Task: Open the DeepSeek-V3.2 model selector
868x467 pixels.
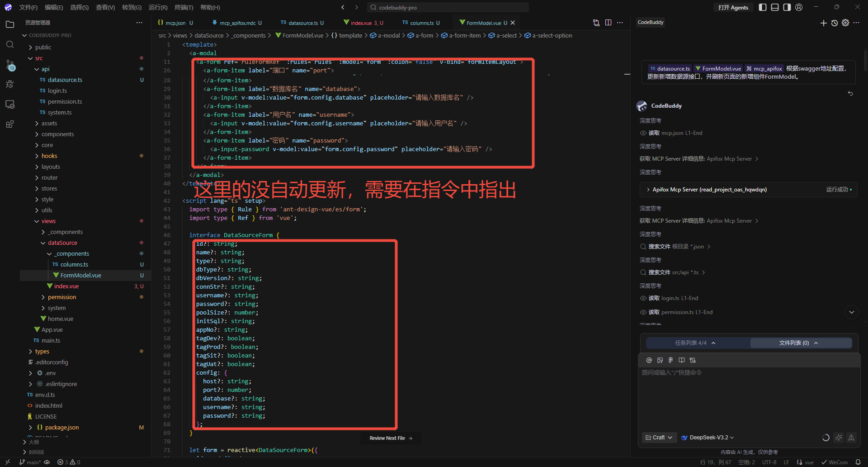Action: (x=707, y=437)
